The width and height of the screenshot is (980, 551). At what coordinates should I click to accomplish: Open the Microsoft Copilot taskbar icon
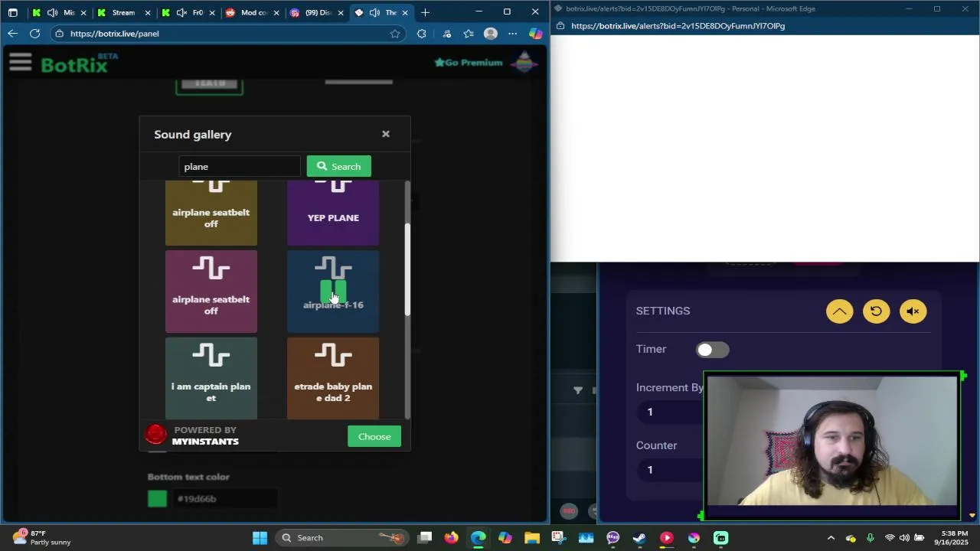click(x=505, y=537)
